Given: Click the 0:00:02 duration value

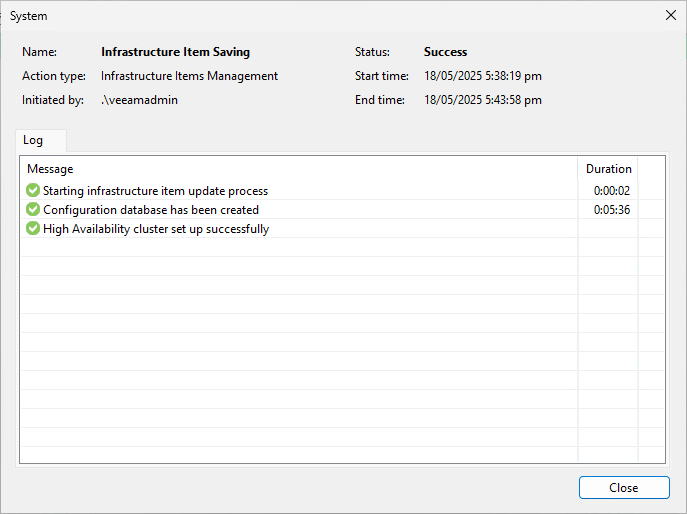Looking at the screenshot, I should click(611, 191).
